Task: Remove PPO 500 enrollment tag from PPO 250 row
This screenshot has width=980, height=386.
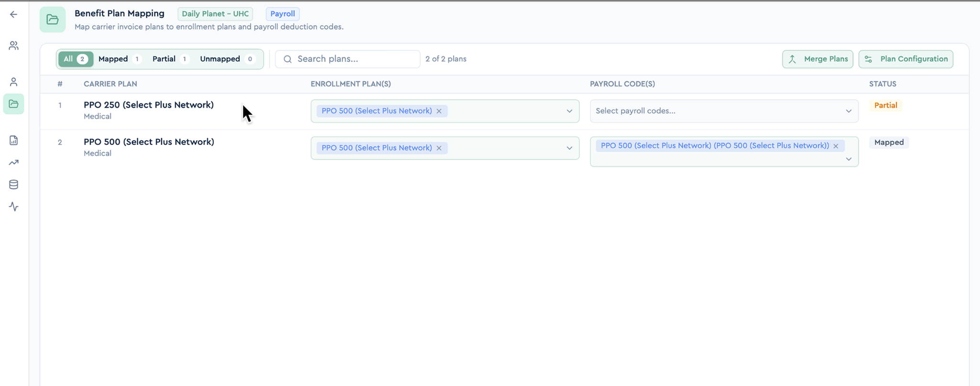Action: (439, 111)
